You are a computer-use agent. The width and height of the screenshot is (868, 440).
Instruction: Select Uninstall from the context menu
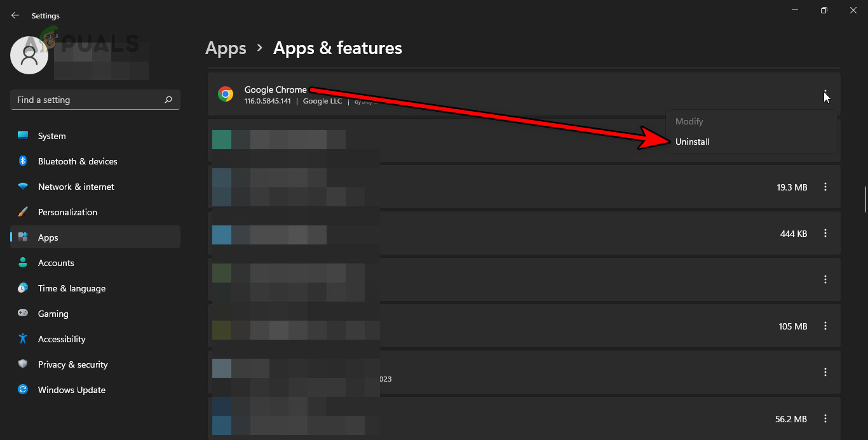tap(692, 141)
